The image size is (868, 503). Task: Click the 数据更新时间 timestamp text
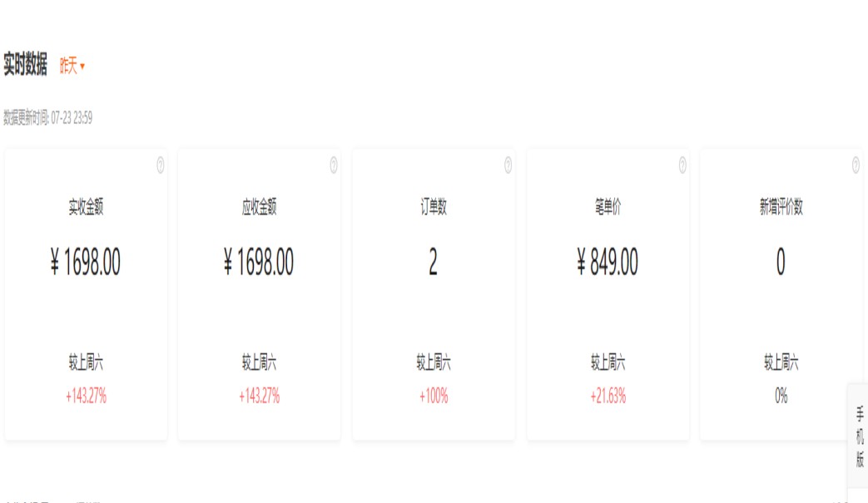pos(47,119)
